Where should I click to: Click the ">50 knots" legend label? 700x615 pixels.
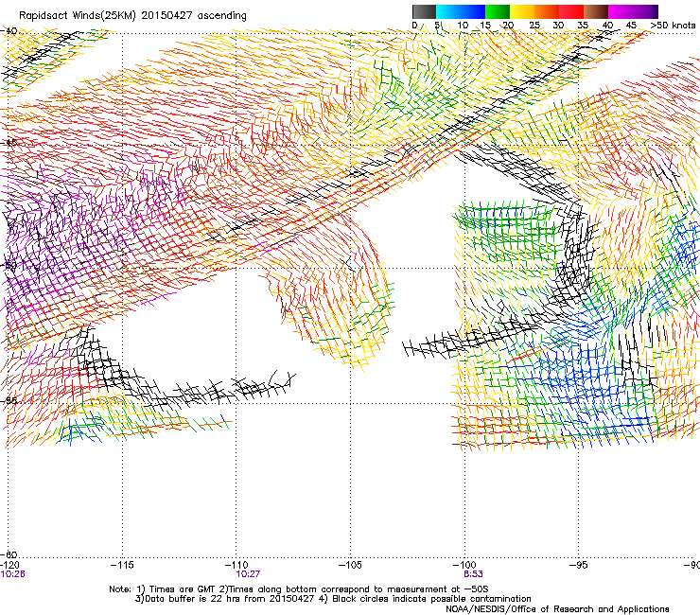673,26
